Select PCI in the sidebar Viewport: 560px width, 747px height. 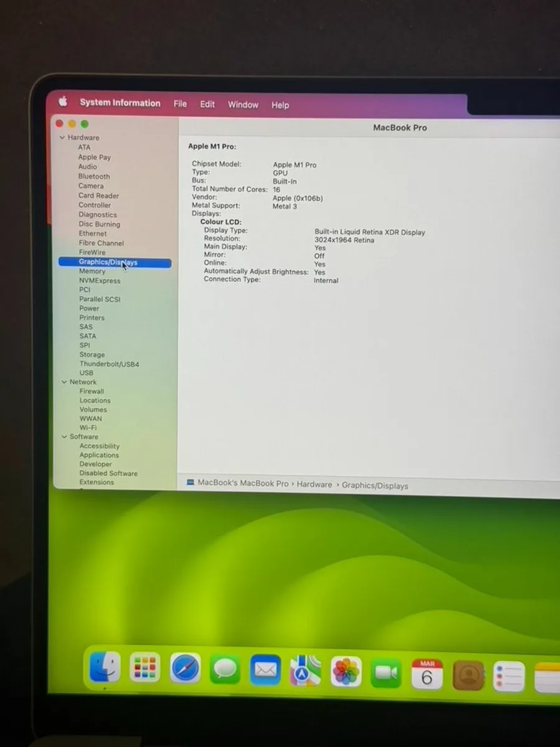coord(85,289)
